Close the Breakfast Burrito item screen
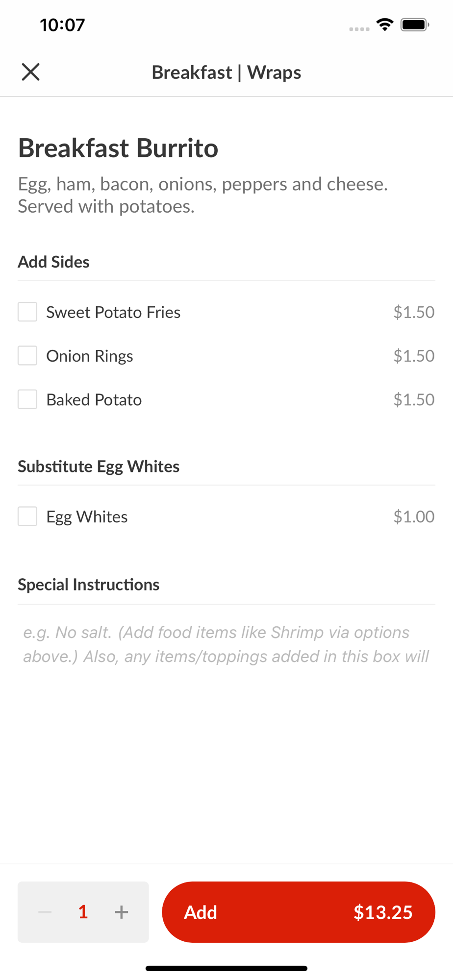Image resolution: width=453 pixels, height=980 pixels. [x=30, y=72]
